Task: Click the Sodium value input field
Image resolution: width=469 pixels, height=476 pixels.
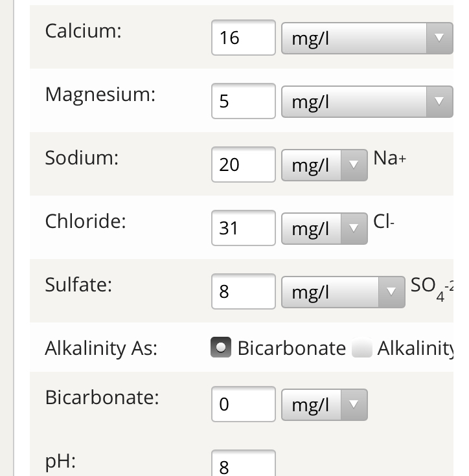Action: coord(243,164)
